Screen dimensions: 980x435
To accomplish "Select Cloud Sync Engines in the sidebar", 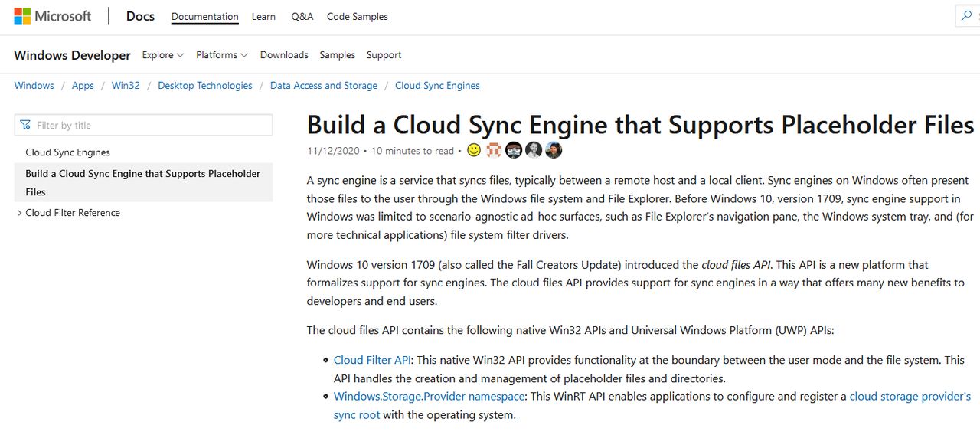I will pos(67,152).
